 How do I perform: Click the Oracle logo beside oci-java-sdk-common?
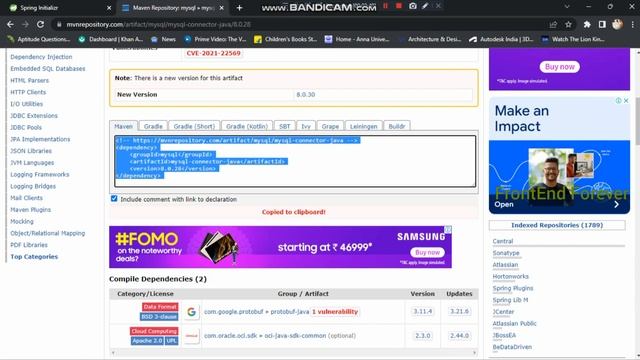coord(191,336)
